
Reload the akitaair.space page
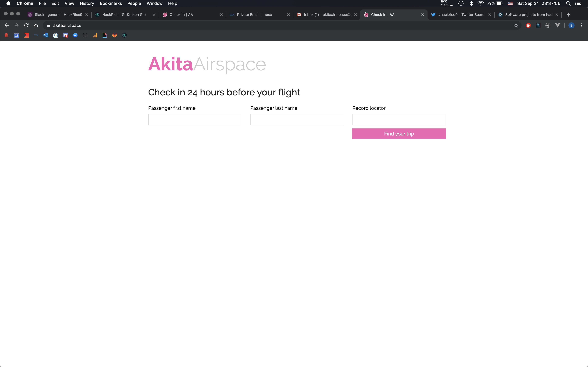point(26,26)
